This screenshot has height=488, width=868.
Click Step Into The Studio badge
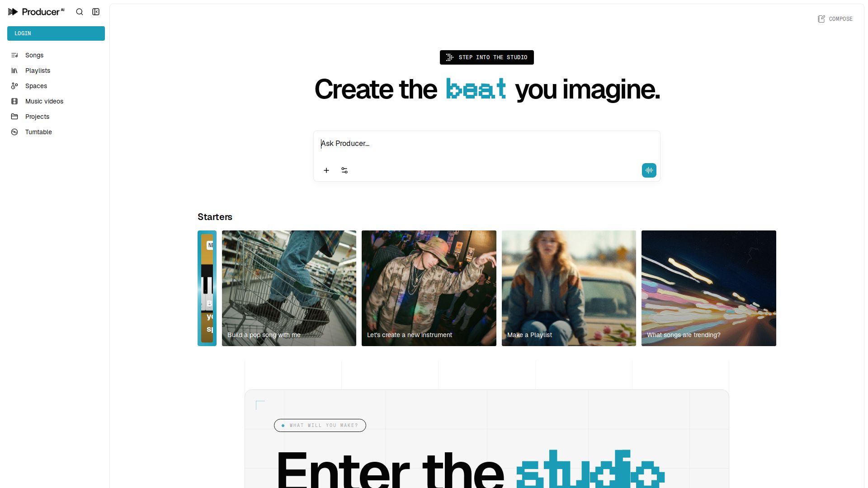click(487, 57)
